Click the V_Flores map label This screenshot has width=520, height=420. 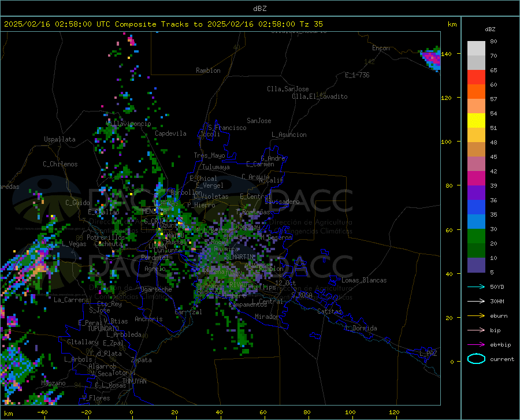(x=96, y=398)
